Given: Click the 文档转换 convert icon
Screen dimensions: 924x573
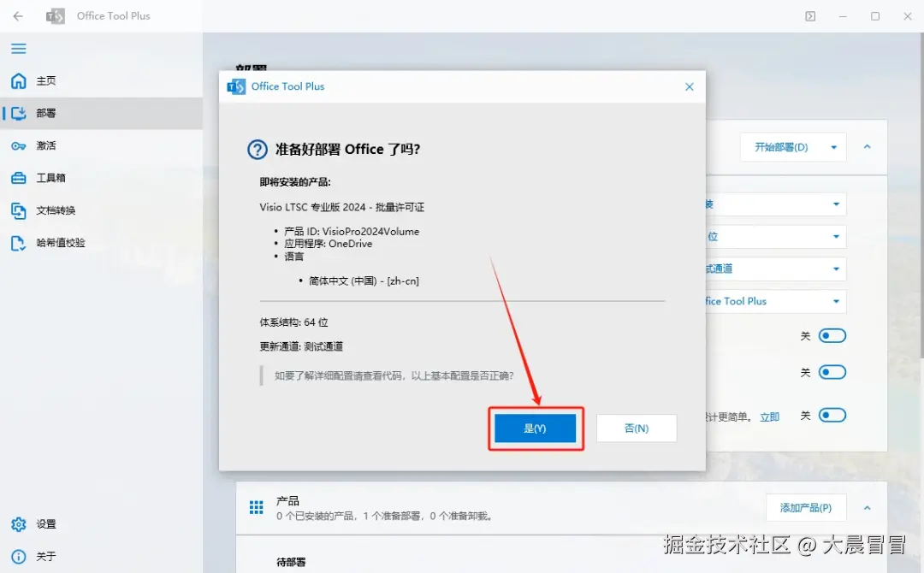Looking at the screenshot, I should point(19,210).
